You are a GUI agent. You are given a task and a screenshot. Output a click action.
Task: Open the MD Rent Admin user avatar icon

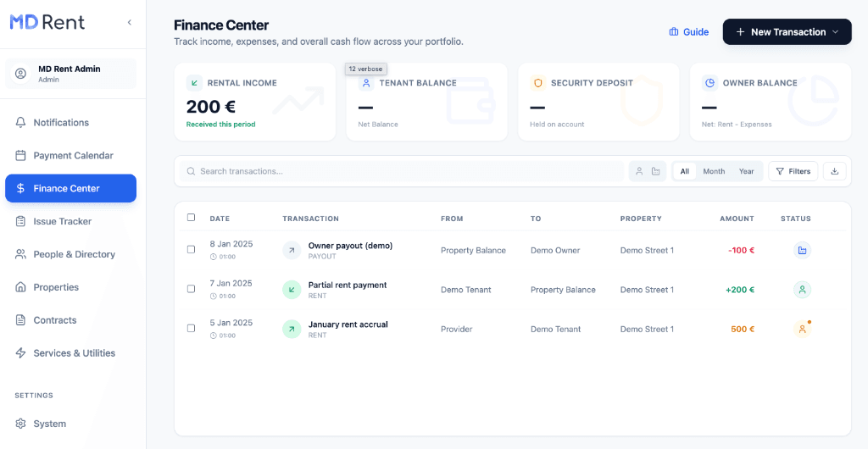click(x=21, y=74)
